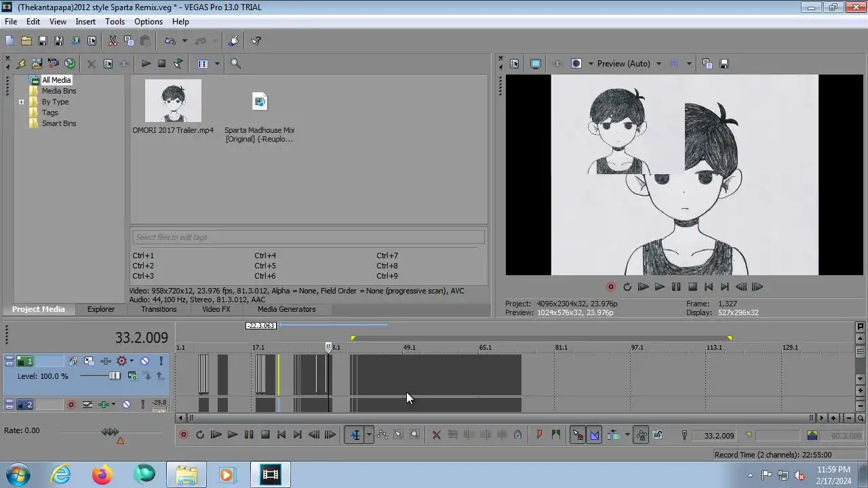
Task: Toggle Bypass FX on video track 1
Action: point(73,361)
